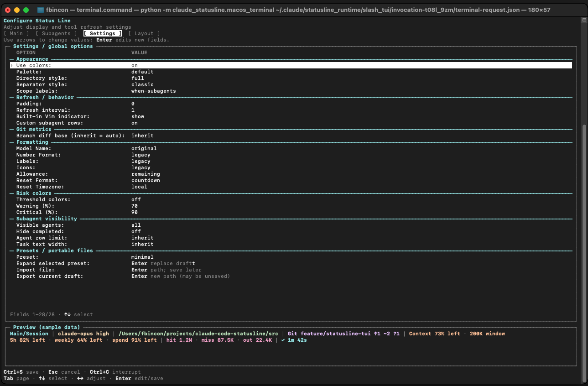
Task: Click claude-opus high in preview
Action: (x=83, y=334)
